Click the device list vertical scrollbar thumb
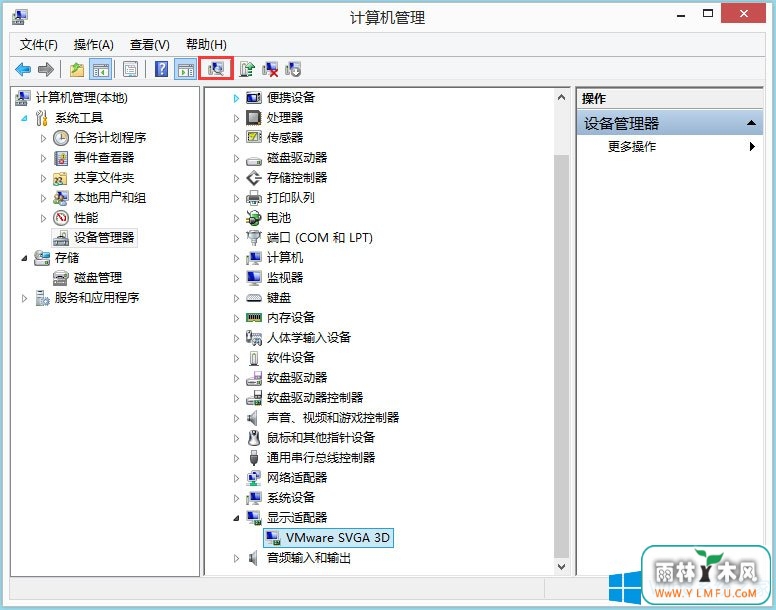The image size is (776, 610). pyautogui.click(x=561, y=356)
